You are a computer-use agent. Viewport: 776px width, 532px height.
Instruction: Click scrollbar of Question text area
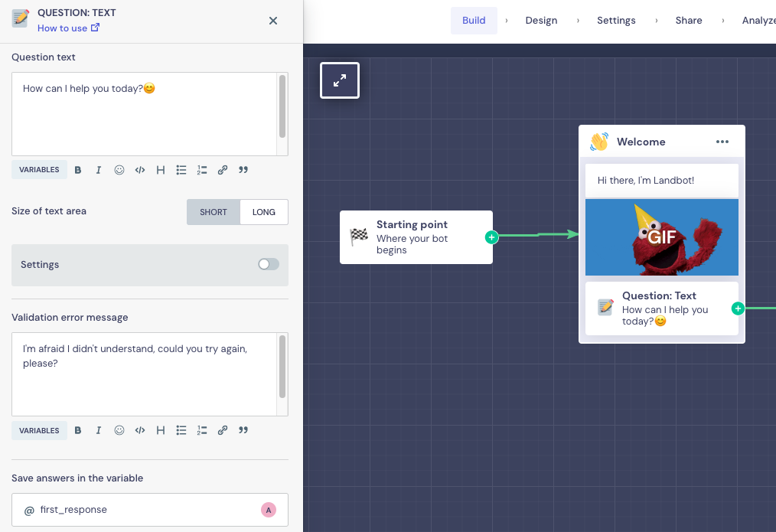click(x=282, y=106)
